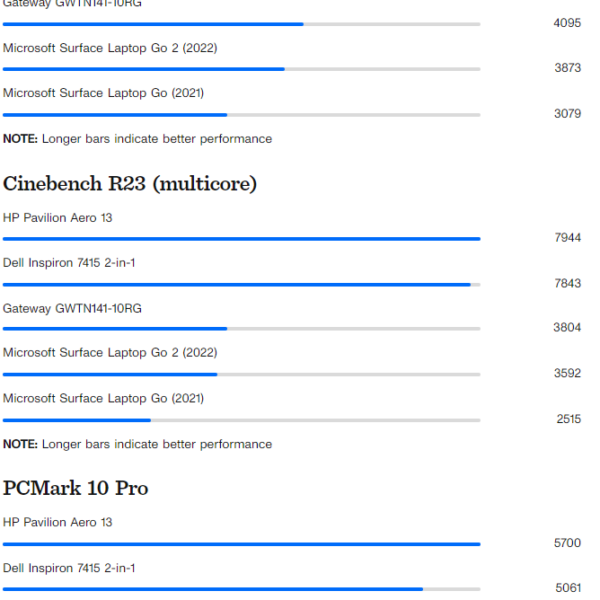Click the 7843 score value
This screenshot has height=600, width=600.
(567, 284)
